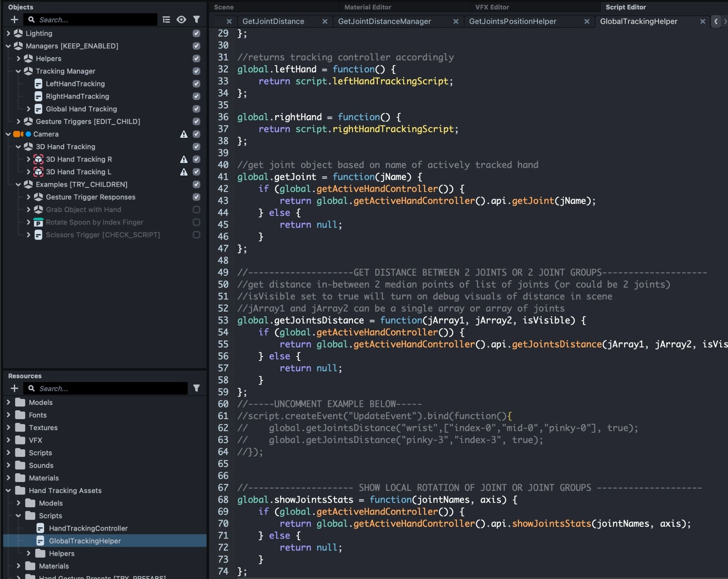The width and height of the screenshot is (728, 579).
Task: Enable the Grab Object with Hand checkbox
Action: [x=196, y=210]
